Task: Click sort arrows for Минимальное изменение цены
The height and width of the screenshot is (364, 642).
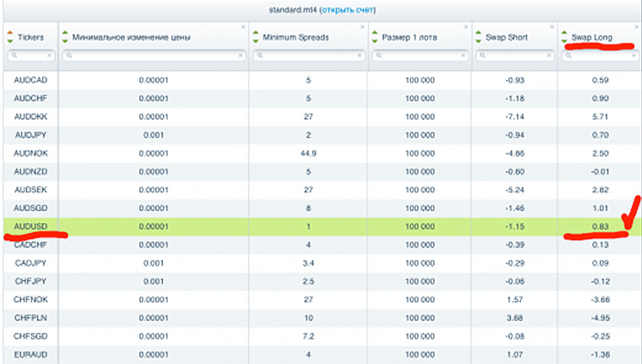Action: 65,37
